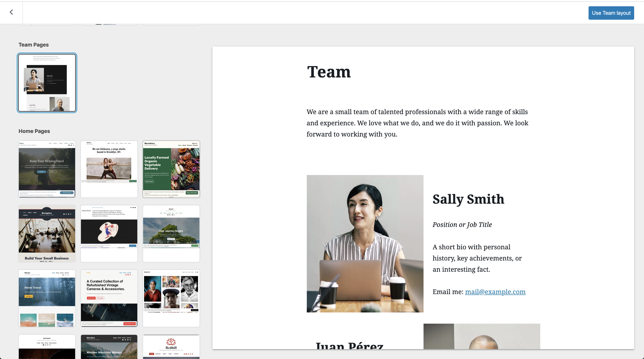
Task: Click the team intro paragraph text
Action: pos(417,123)
